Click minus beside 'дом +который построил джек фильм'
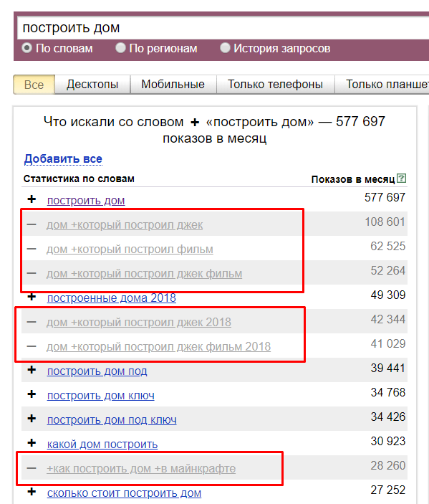This screenshot has height=504, width=429. pos(32,273)
